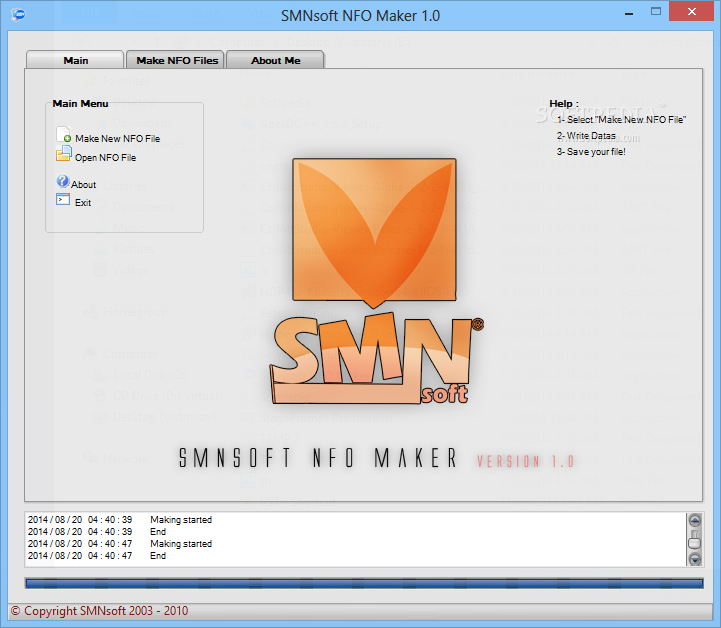This screenshot has height=628, width=721.
Task: Click Make New NFO File link
Action: click(x=118, y=138)
